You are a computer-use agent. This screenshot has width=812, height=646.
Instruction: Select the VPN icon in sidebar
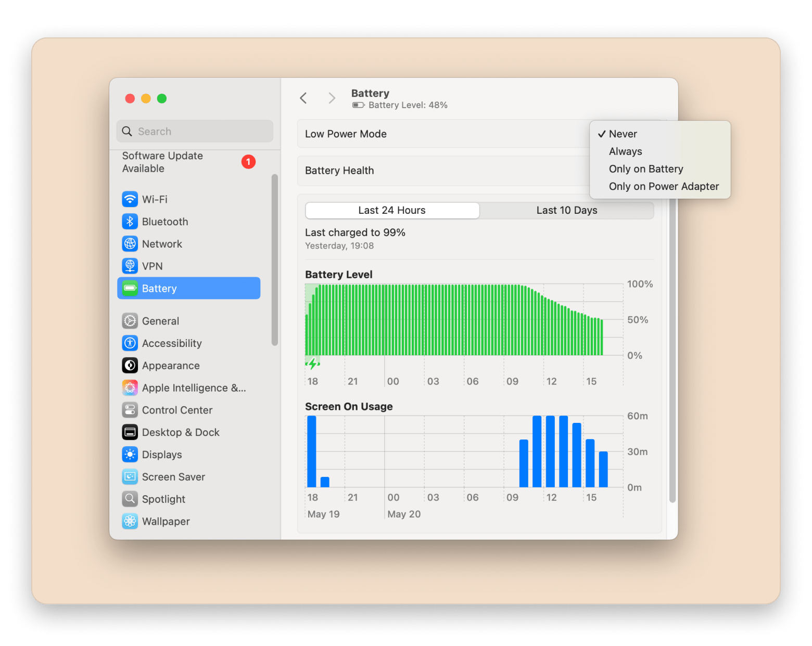(130, 266)
